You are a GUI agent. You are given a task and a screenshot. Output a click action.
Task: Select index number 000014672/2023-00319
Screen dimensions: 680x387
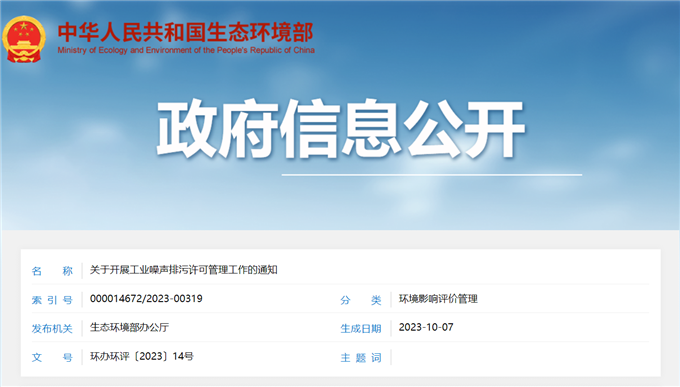[146, 298]
